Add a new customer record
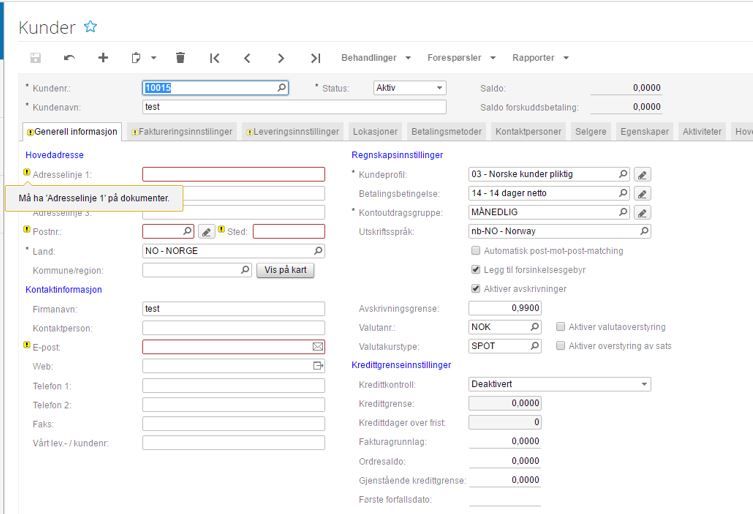 click(103, 58)
